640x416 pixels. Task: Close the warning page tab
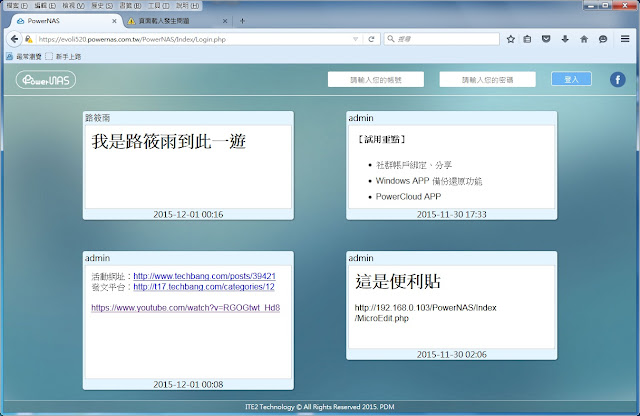pyautogui.click(x=225, y=21)
